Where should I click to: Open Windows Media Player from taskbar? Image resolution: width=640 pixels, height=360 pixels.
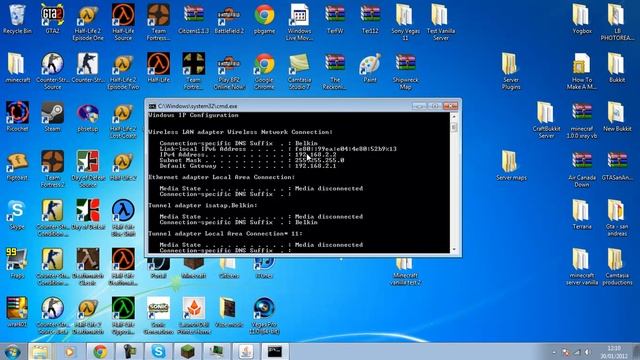tap(70, 351)
